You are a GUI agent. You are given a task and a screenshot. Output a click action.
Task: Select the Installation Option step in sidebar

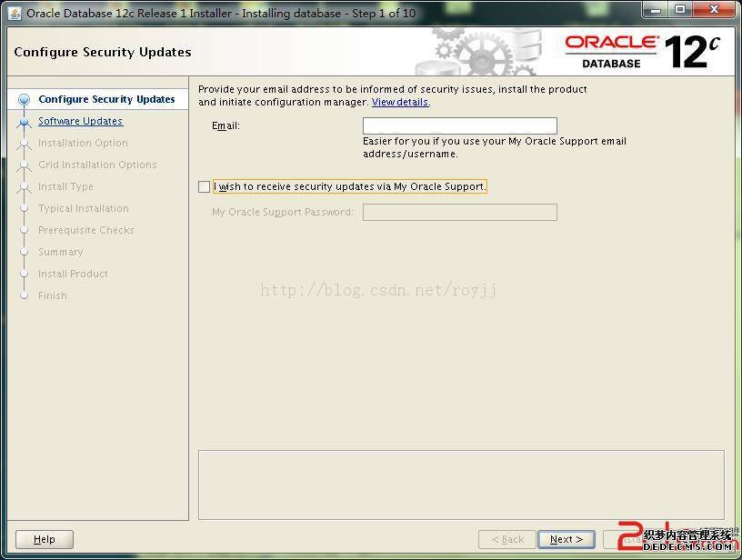(x=83, y=143)
